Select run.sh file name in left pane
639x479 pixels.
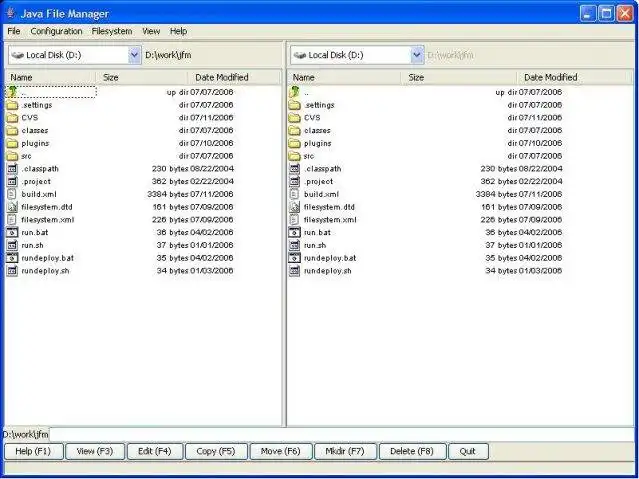(x=32, y=245)
